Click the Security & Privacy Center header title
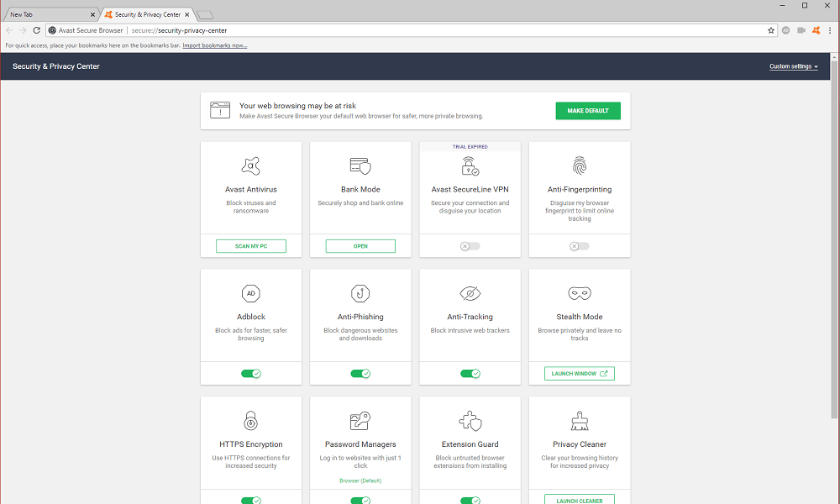This screenshot has width=840, height=504. (x=56, y=66)
